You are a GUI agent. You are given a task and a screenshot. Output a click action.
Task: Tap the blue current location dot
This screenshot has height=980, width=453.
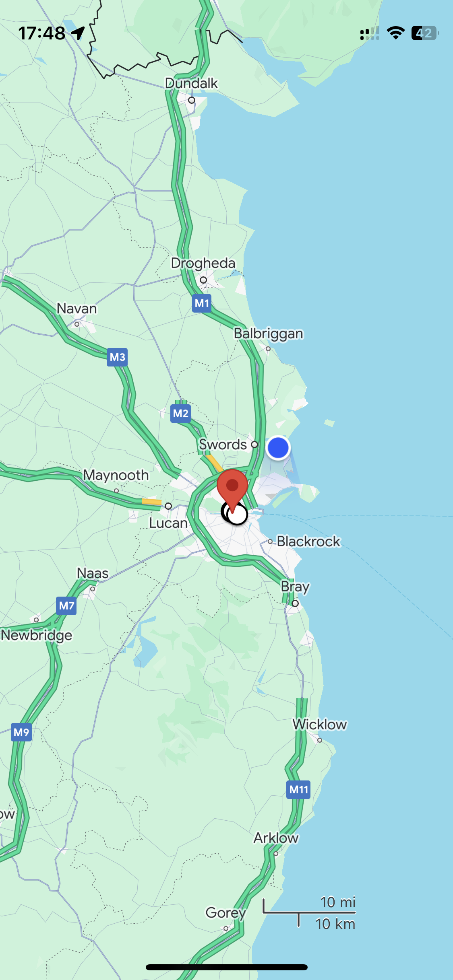click(278, 447)
